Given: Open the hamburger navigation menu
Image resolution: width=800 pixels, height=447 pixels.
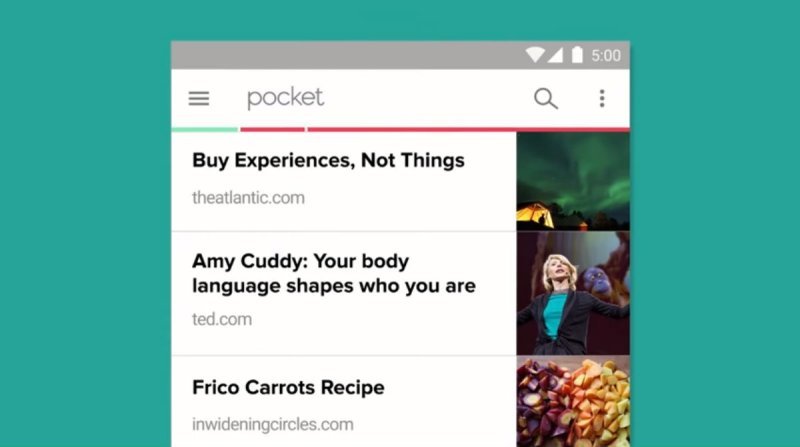Looking at the screenshot, I should point(198,98).
